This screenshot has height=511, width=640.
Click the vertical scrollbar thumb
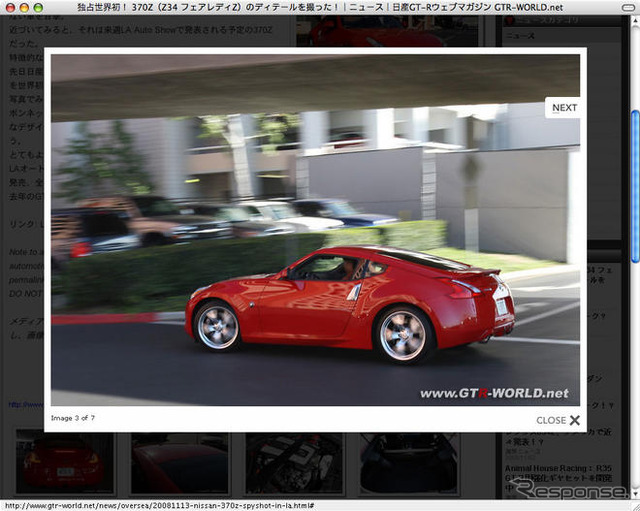[635, 186]
